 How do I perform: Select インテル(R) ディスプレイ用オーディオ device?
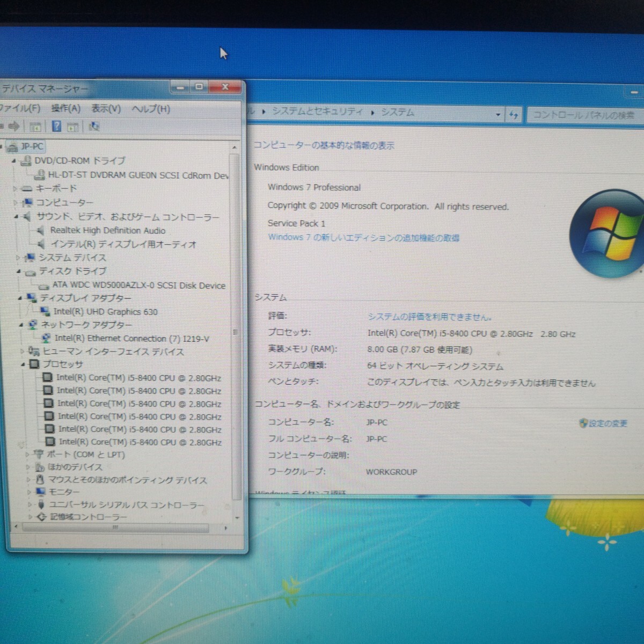123,244
